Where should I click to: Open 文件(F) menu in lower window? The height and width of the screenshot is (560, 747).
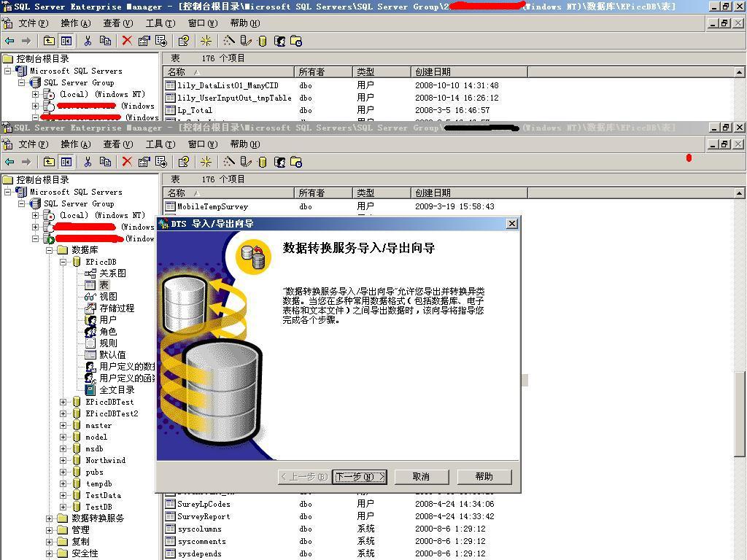34,144
